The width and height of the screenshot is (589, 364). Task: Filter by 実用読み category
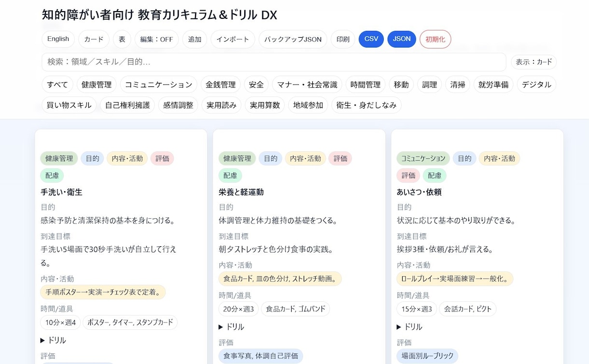(221, 105)
